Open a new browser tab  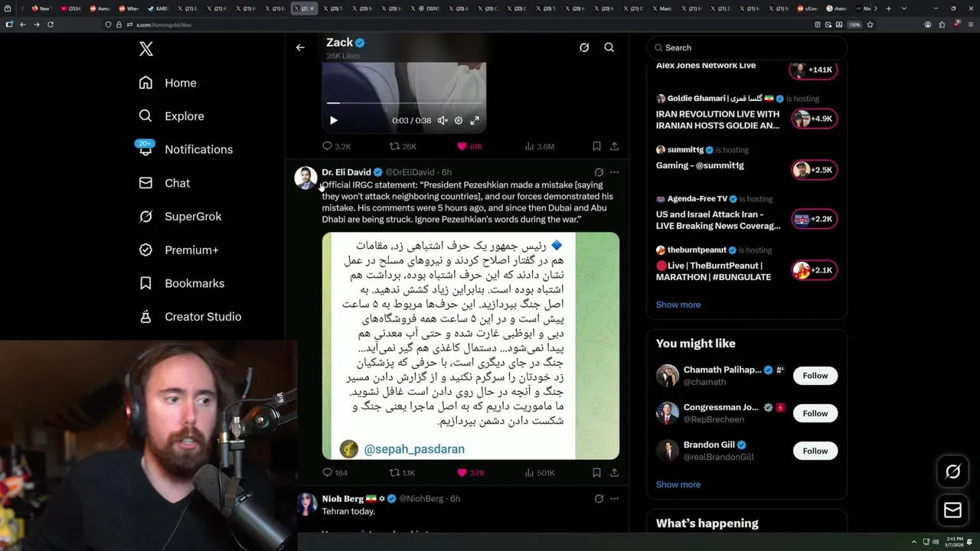tap(888, 8)
